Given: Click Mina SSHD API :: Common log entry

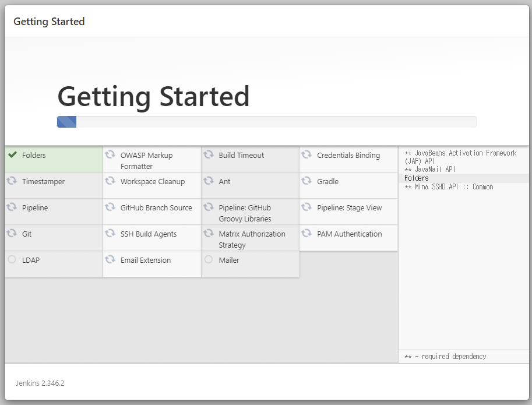Looking at the screenshot, I should pos(449,187).
